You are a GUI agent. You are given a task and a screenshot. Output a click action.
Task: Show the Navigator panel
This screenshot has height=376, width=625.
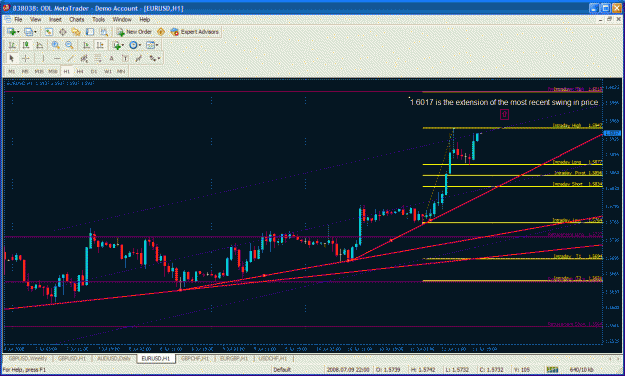[76, 32]
